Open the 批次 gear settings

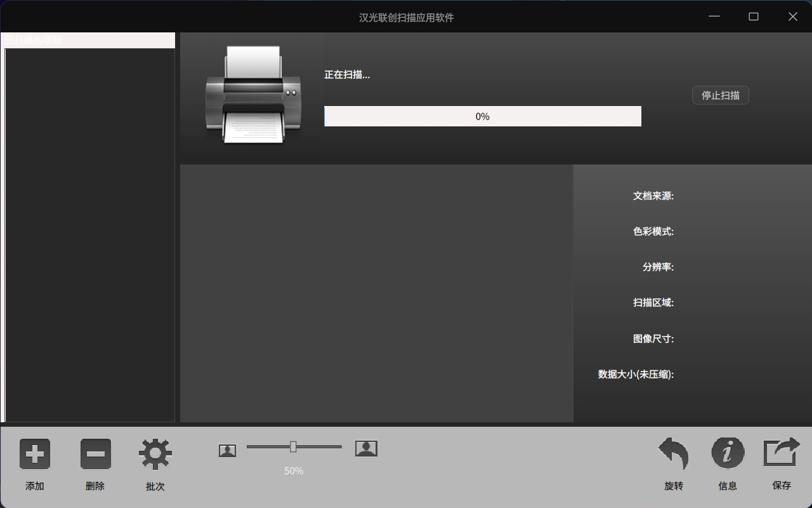pyautogui.click(x=155, y=454)
